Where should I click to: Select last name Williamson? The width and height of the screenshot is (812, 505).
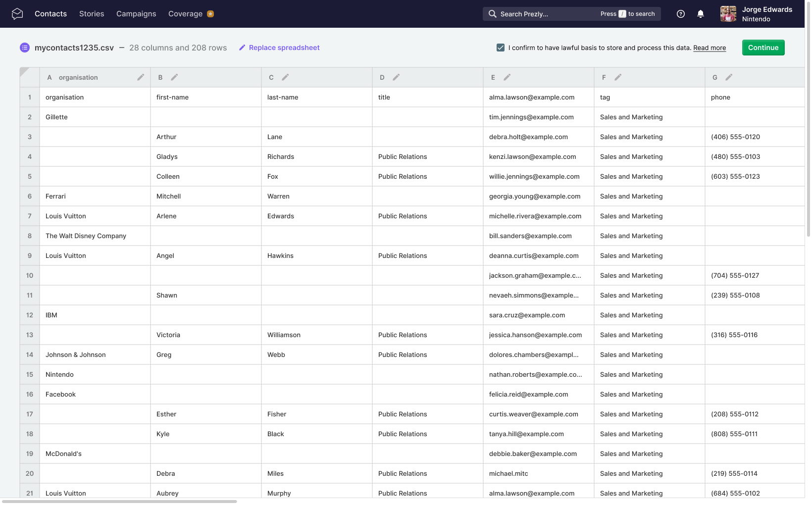tap(317, 335)
